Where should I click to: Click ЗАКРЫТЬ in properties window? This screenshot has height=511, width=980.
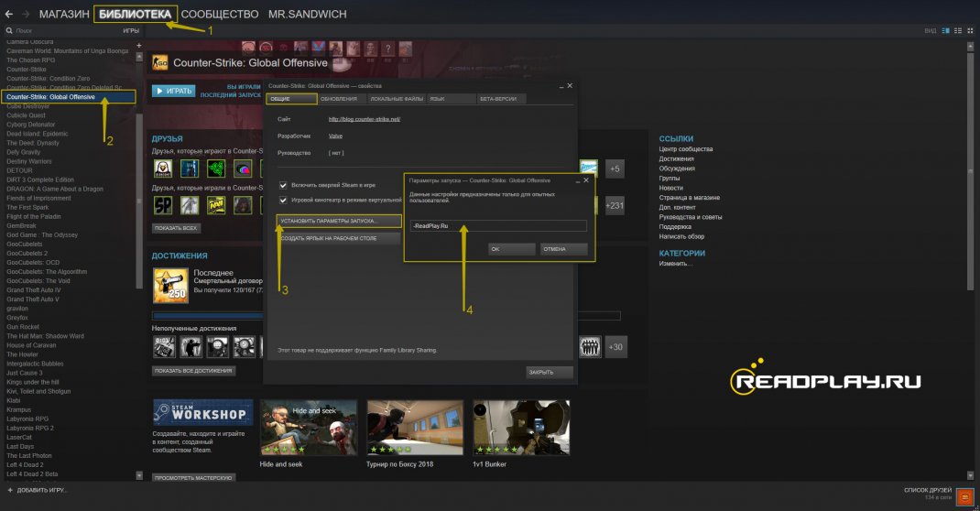(550, 372)
